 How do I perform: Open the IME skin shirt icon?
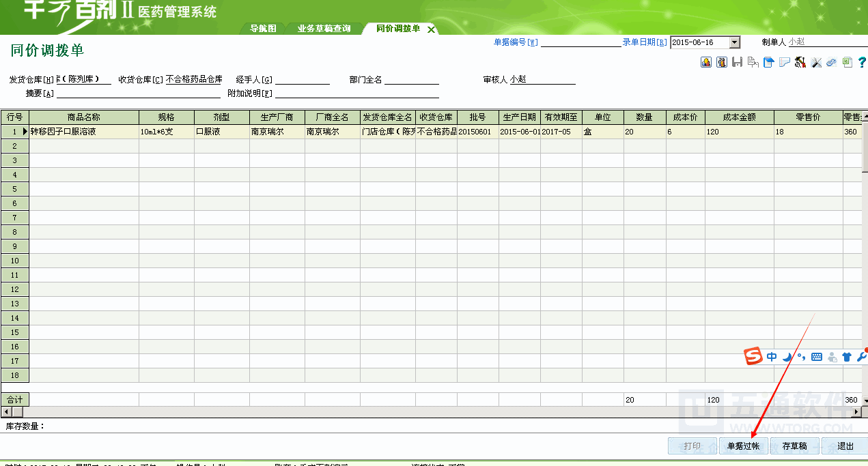[x=847, y=357]
